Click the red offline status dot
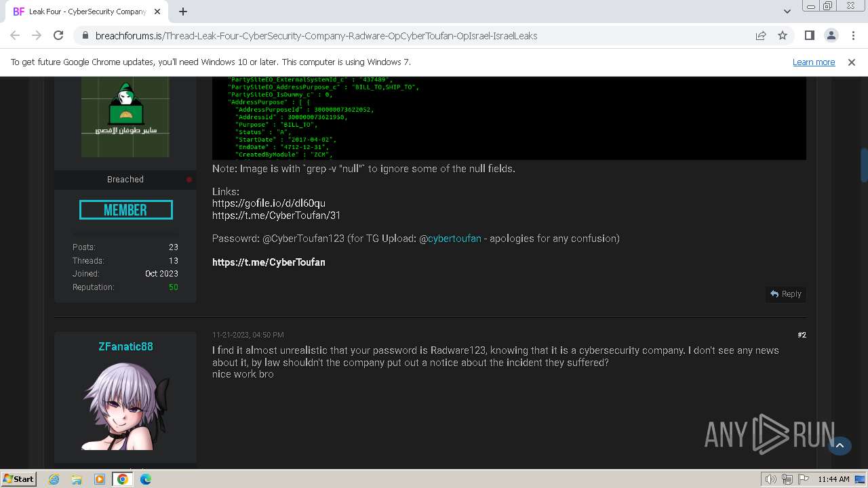 pyautogui.click(x=189, y=180)
